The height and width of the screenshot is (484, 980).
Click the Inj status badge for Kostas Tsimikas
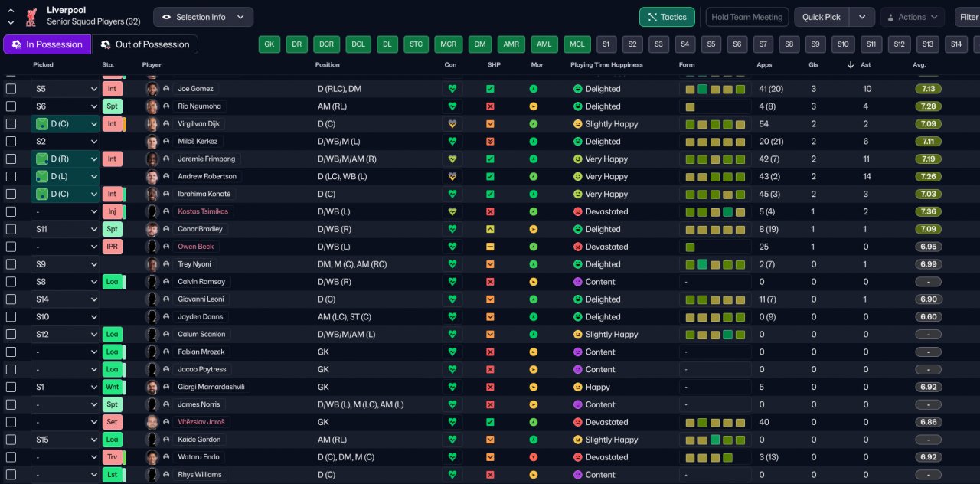(x=112, y=211)
